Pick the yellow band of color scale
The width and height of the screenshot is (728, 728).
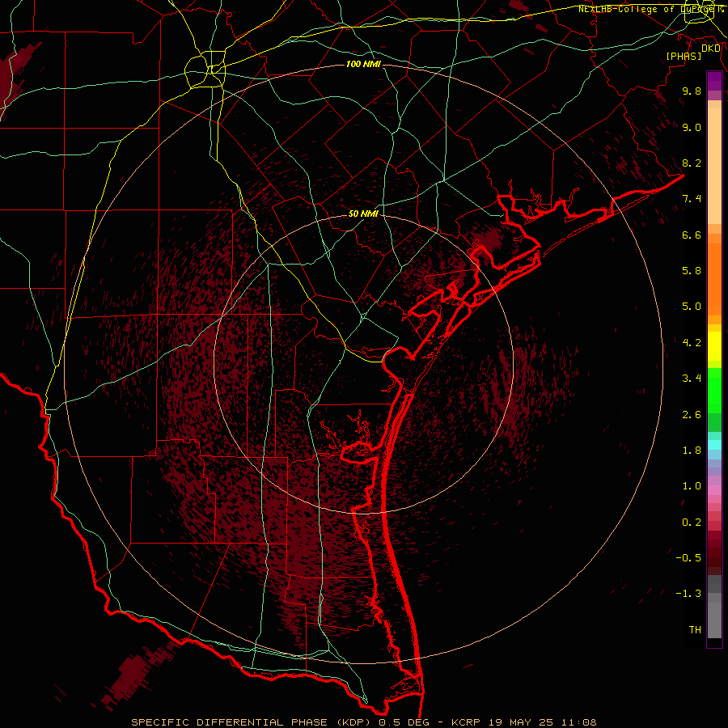point(714,346)
